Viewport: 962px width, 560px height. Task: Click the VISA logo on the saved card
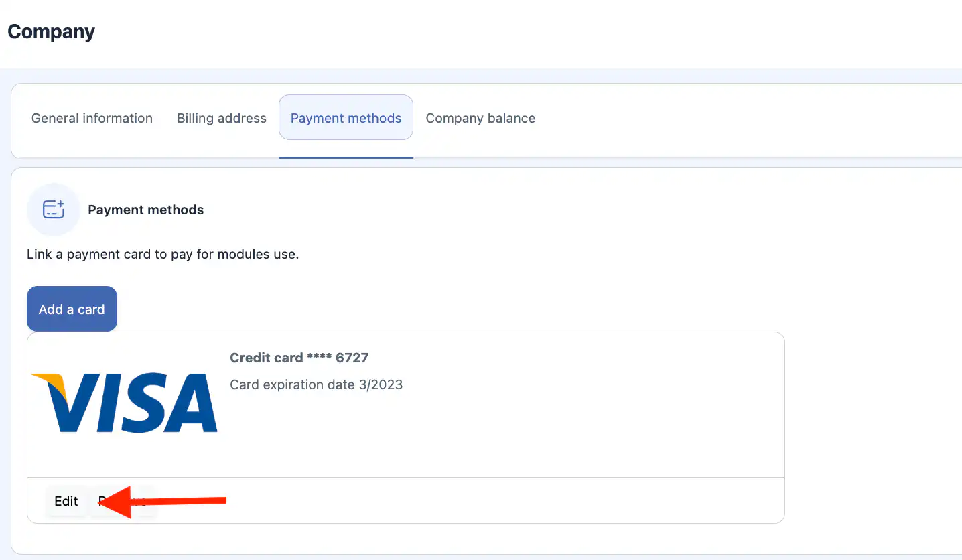point(125,403)
